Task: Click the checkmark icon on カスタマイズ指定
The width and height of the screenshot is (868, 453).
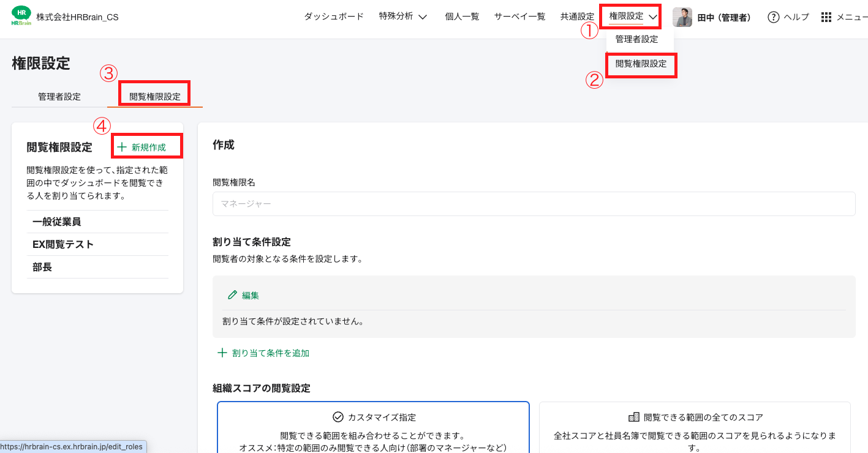Action: click(x=338, y=417)
